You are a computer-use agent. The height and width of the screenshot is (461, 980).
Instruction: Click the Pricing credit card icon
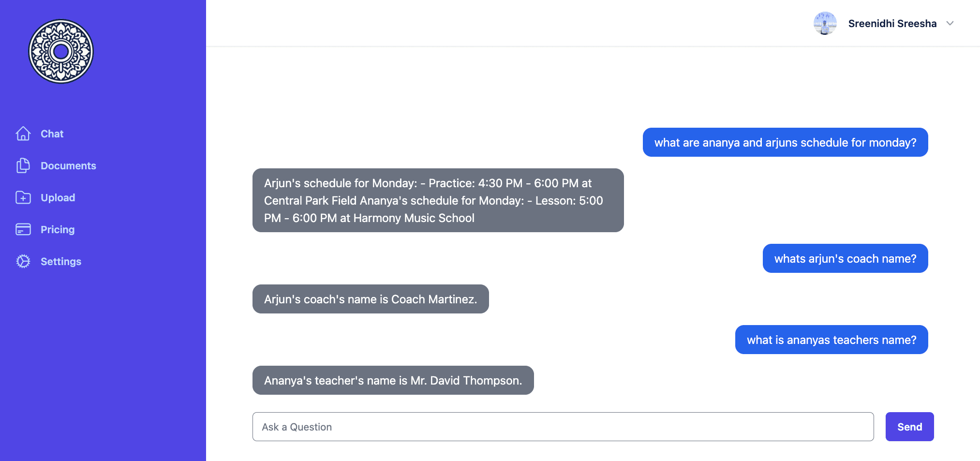[x=23, y=229]
